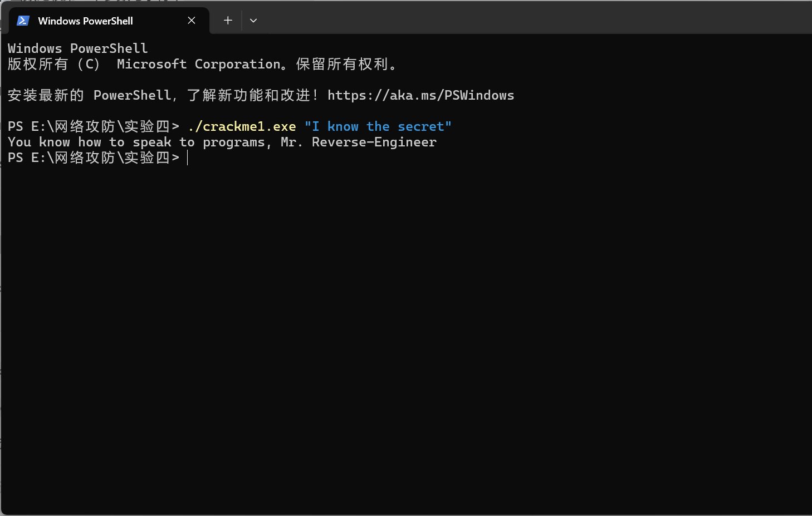Click the "了解新功能和改进" text
812x516 pixels.
pyautogui.click(x=248, y=95)
